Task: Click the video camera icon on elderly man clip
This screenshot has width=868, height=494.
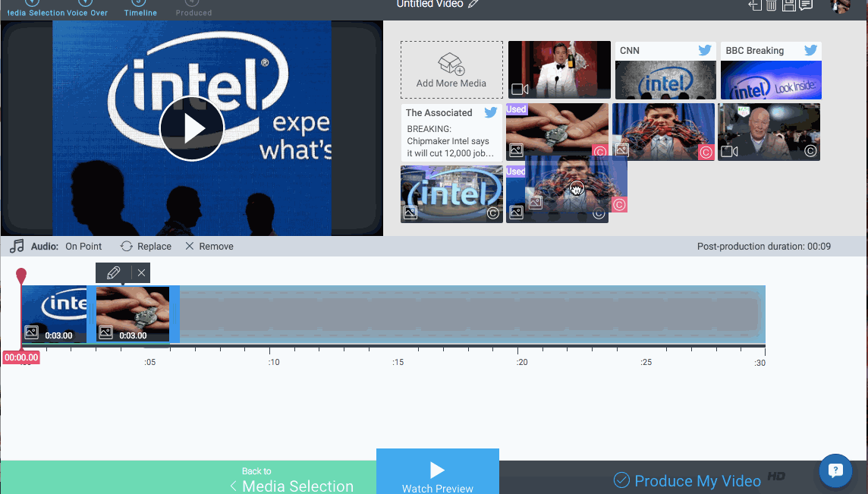Action: 729,151
